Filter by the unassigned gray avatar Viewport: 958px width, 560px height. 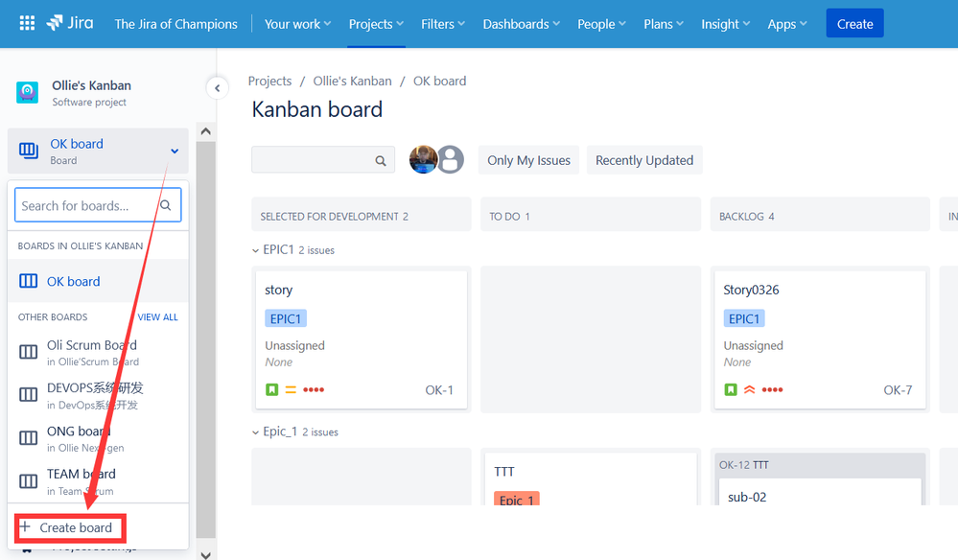tap(451, 159)
